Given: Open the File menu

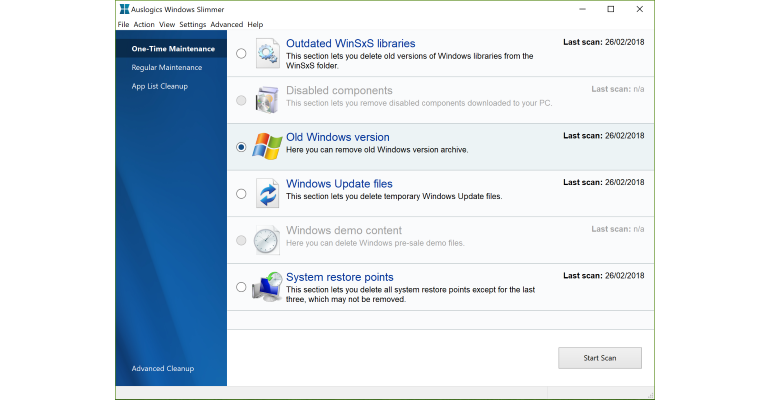Looking at the screenshot, I should (123, 25).
